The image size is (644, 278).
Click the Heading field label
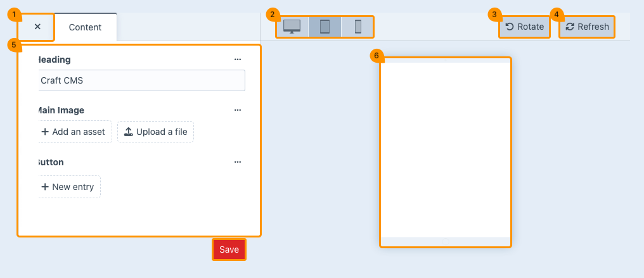click(x=55, y=59)
